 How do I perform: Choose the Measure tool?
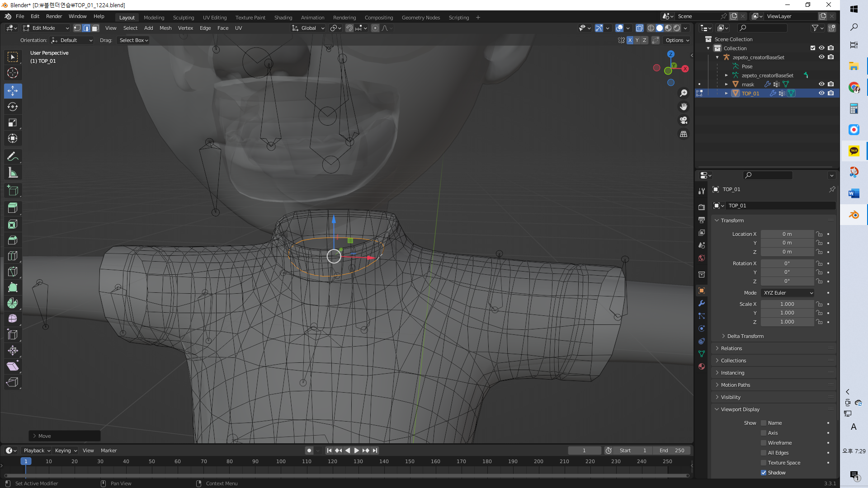(13, 173)
